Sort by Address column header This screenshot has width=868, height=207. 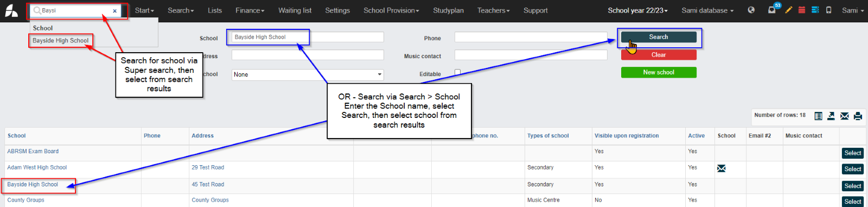pos(202,136)
